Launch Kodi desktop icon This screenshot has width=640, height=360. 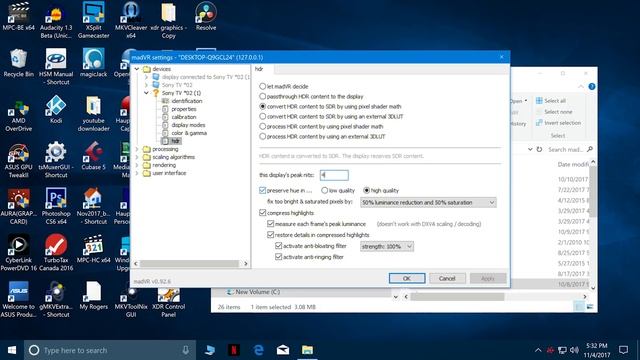pos(56,110)
